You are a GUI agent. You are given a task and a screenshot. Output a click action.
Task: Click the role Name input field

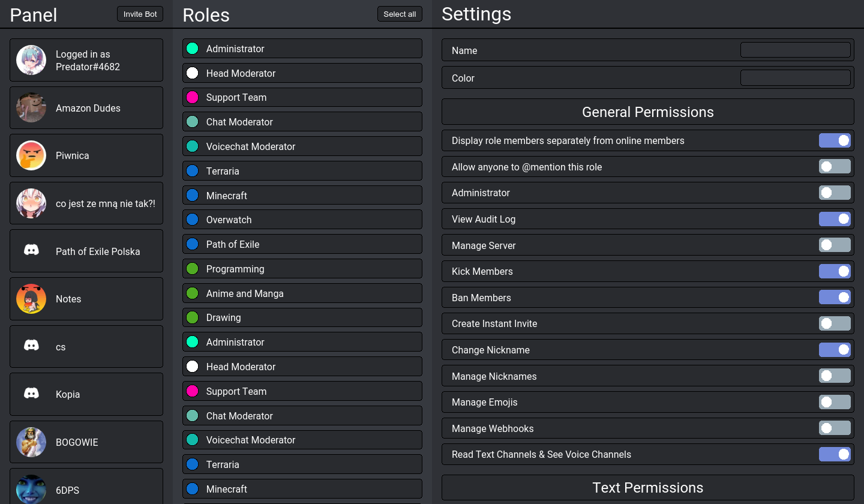795,50
